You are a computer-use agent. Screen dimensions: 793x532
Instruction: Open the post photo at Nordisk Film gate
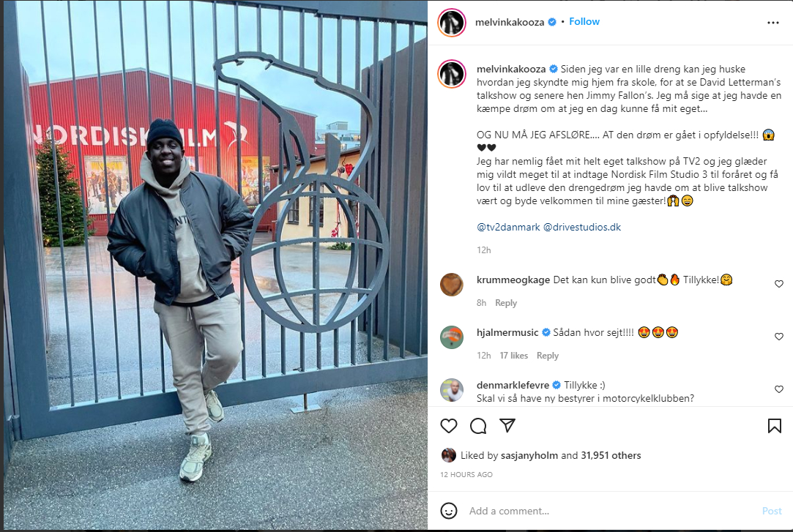click(215, 265)
